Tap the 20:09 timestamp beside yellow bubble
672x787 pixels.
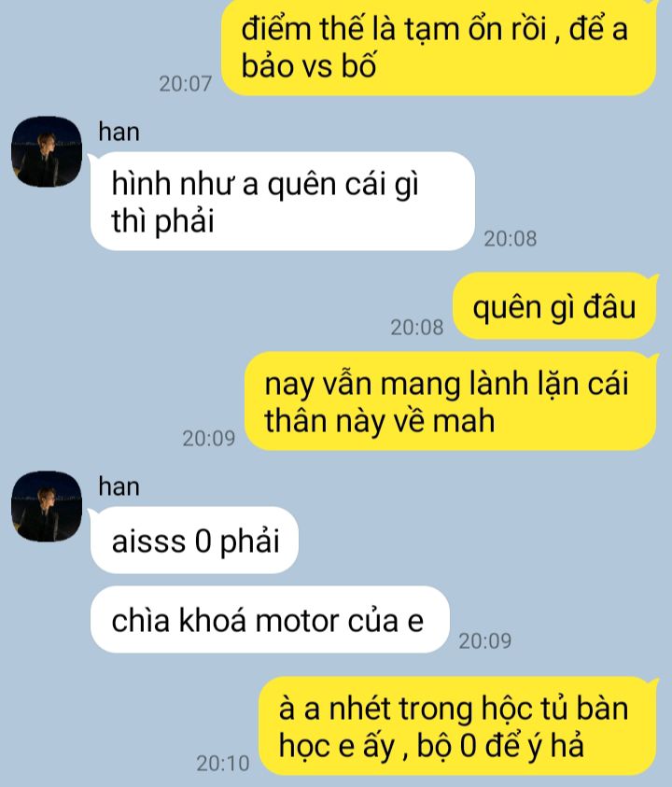point(209,438)
